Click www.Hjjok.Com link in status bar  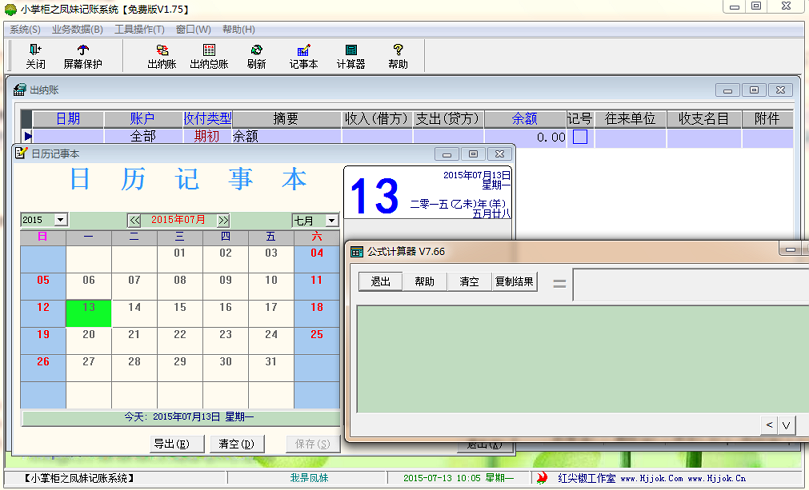tap(651, 479)
